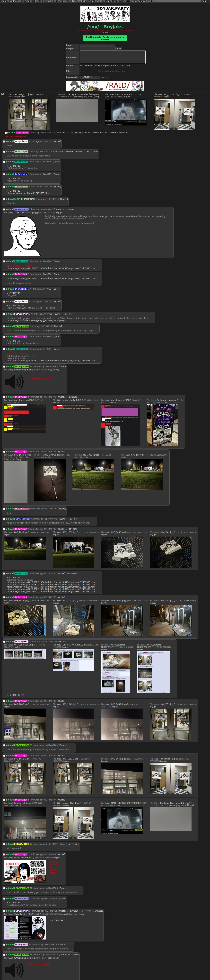210x980 pixels.
Task: Select the JS Paint tab
Action: tap(115, 66)
